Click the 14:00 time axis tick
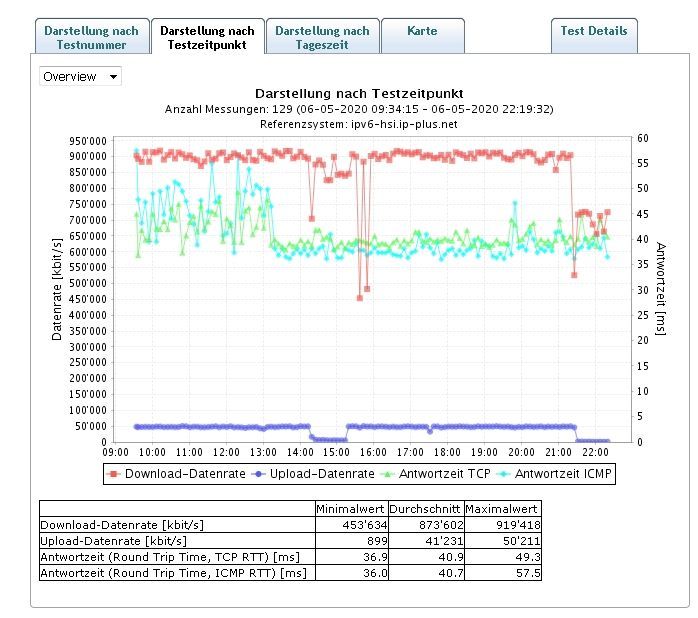Image resolution: width=698 pixels, height=618 pixels. [x=300, y=452]
